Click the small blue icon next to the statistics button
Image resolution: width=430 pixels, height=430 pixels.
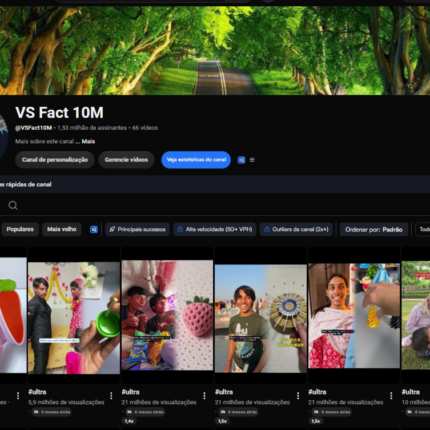[241, 160]
